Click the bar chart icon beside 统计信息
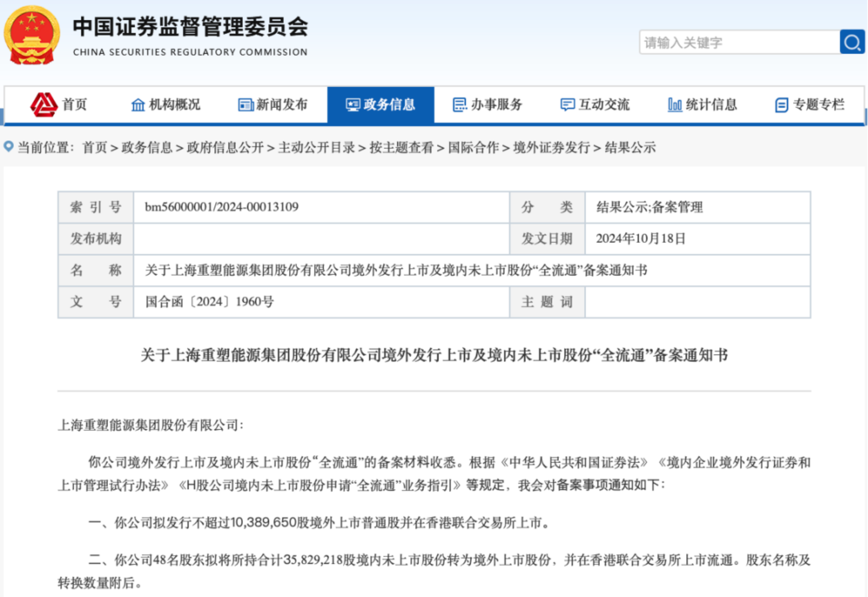The image size is (868, 597). click(675, 105)
